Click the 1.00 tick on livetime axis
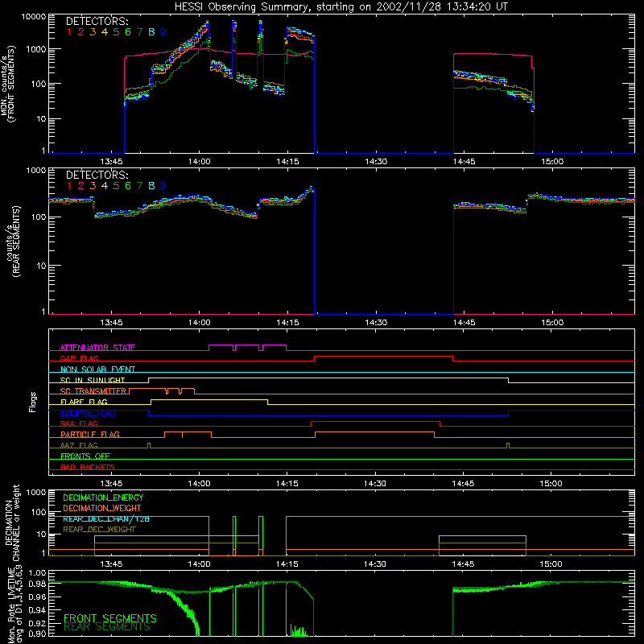 (37, 573)
